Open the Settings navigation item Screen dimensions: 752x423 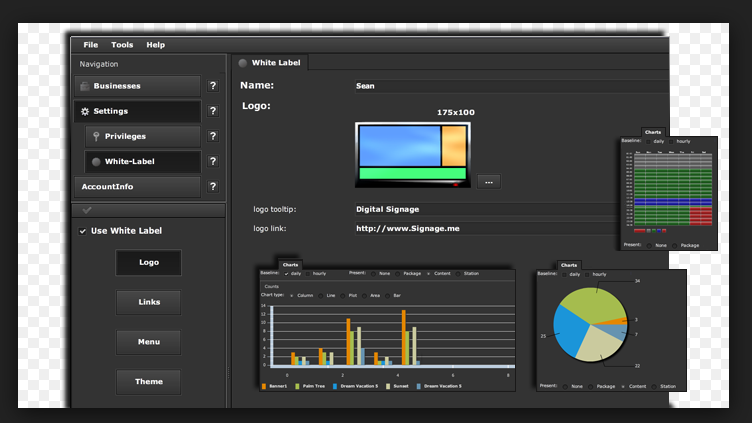pyautogui.click(x=138, y=111)
